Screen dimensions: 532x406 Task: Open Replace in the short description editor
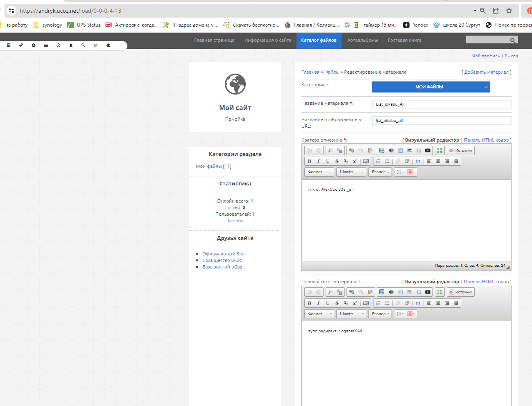(x=340, y=151)
